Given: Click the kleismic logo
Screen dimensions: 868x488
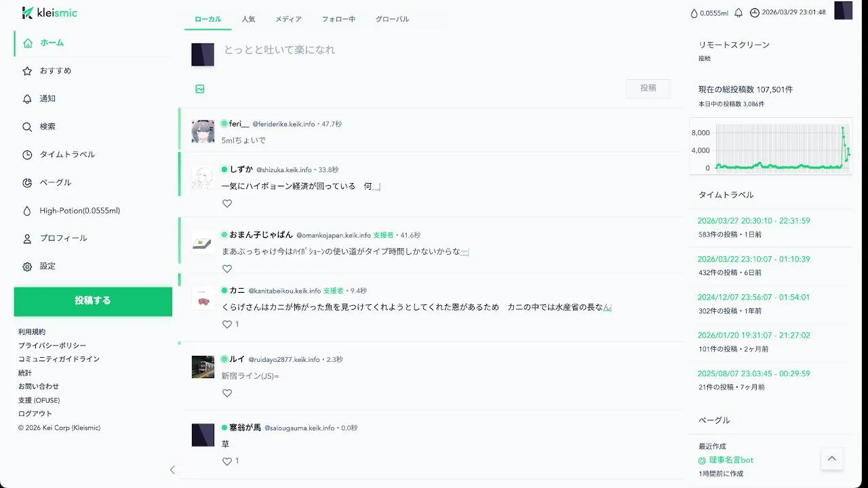Looking at the screenshot, I should point(50,13).
